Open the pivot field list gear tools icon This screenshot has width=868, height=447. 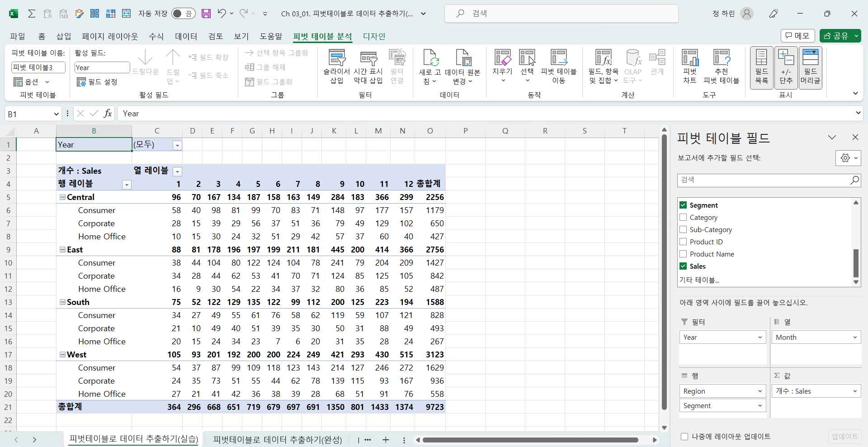848,158
